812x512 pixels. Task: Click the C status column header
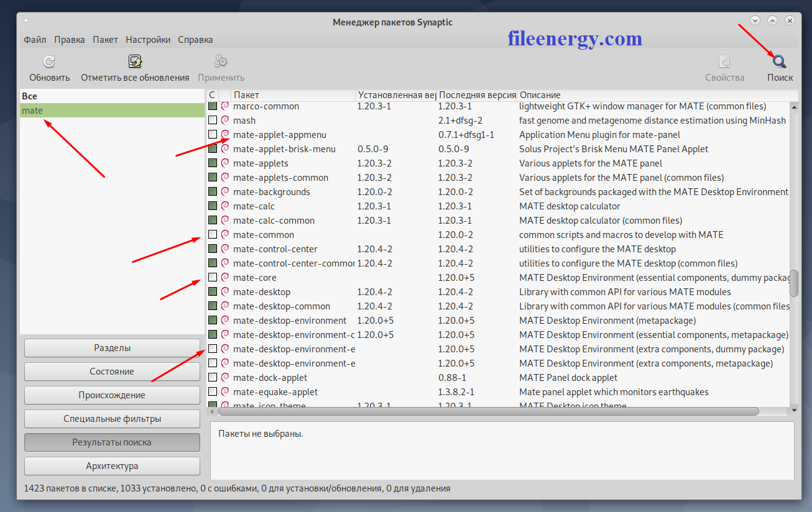[x=212, y=95]
